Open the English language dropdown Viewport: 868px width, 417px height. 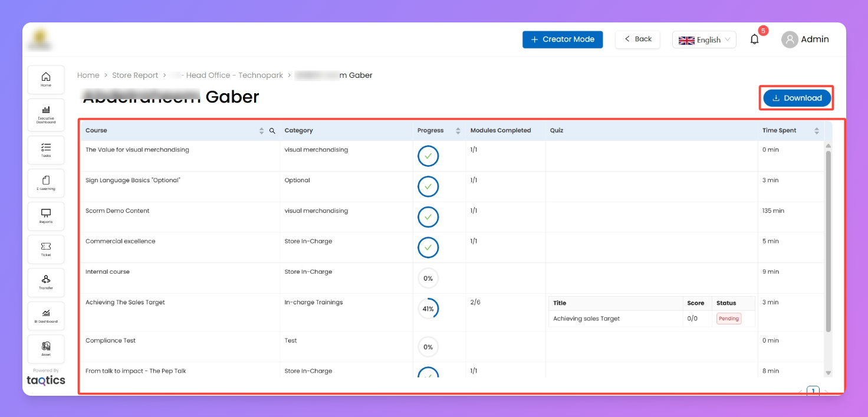[x=704, y=40]
